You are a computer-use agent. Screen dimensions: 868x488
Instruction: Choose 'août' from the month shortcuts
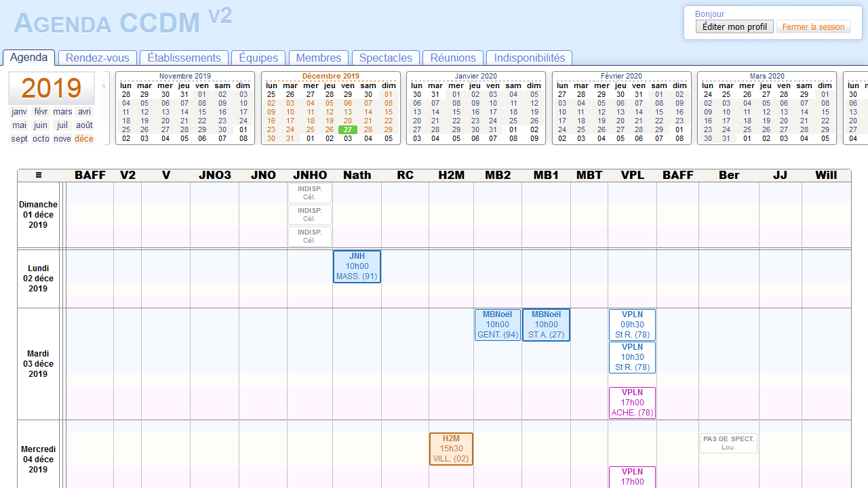(84, 125)
